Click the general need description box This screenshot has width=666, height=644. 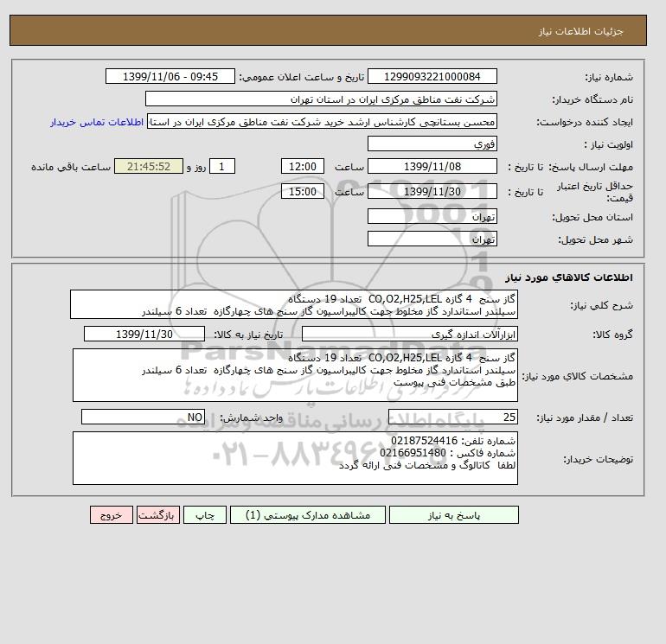pyautogui.click(x=294, y=305)
